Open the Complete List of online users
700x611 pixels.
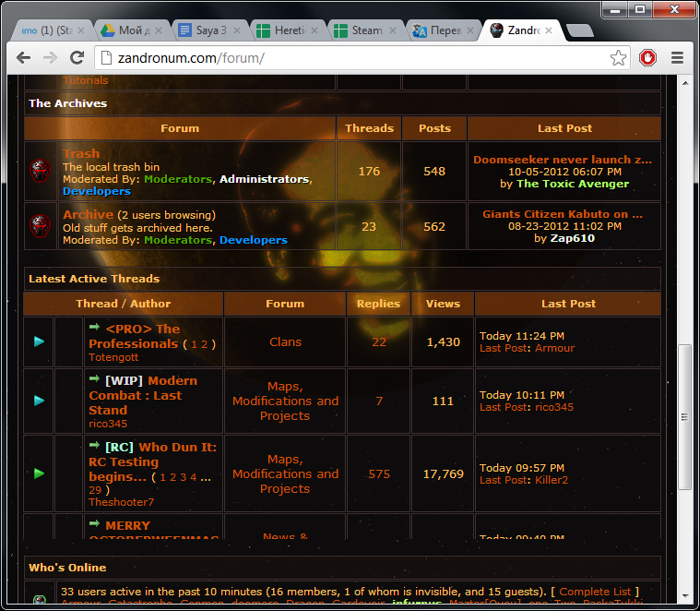596,591
